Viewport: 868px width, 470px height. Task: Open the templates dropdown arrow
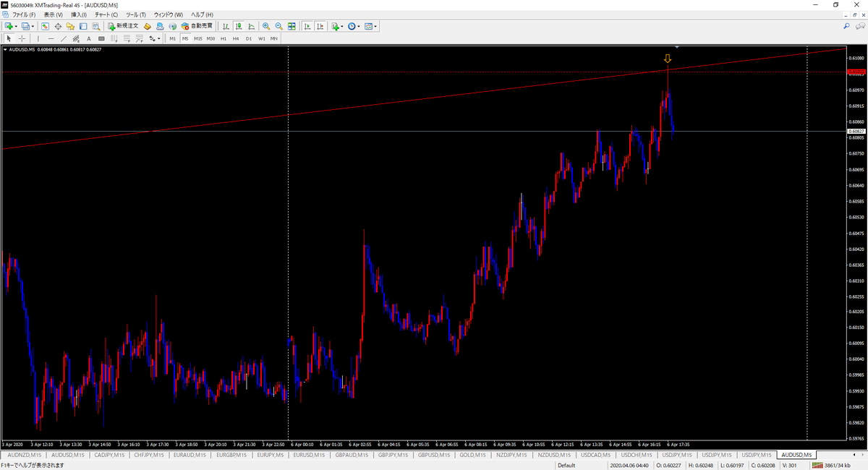click(x=376, y=26)
